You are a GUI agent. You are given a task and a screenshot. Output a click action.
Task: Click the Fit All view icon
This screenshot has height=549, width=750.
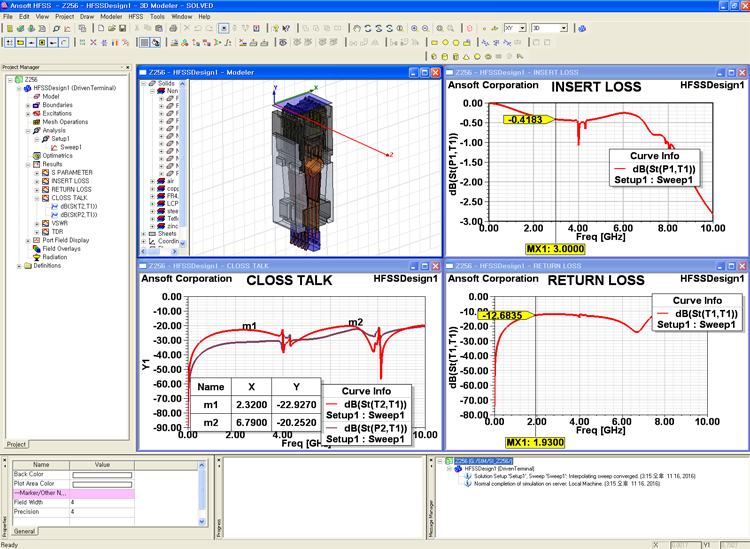tap(440, 29)
